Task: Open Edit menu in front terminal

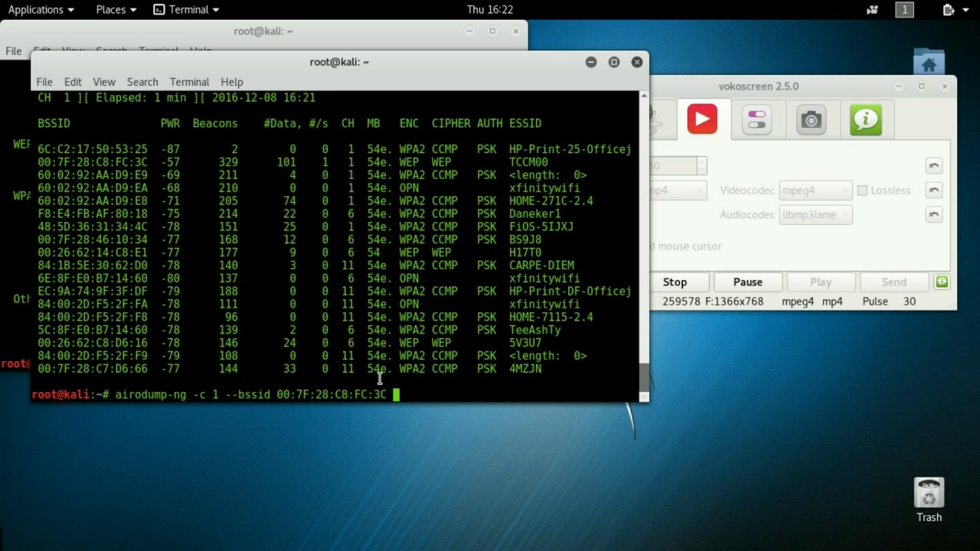Action: click(x=73, y=82)
